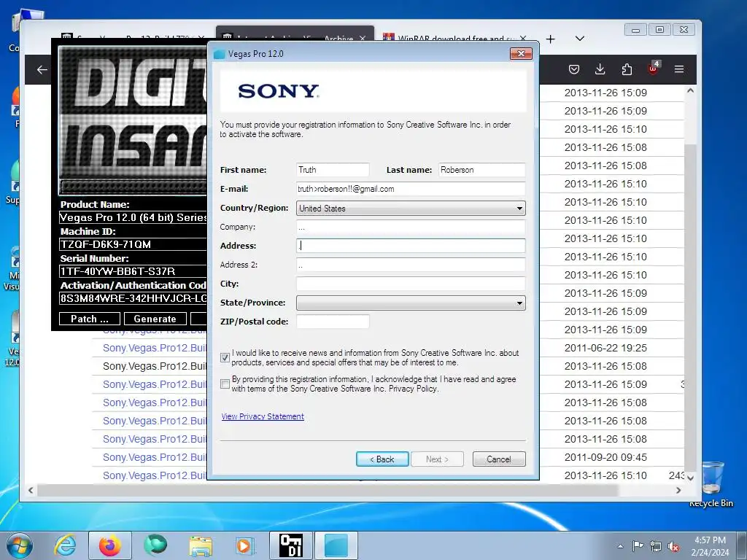Viewport: 747px width, 560px height.
Task: Focus the Address 2 field
Action: pos(411,265)
